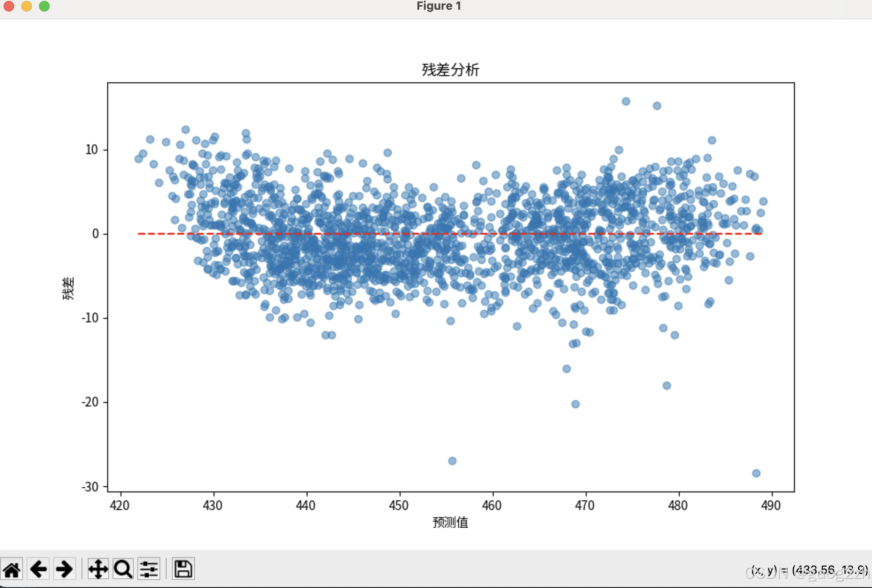The width and height of the screenshot is (872, 588).
Task: Click the 450 tick label on x-axis
Action: coord(399,506)
